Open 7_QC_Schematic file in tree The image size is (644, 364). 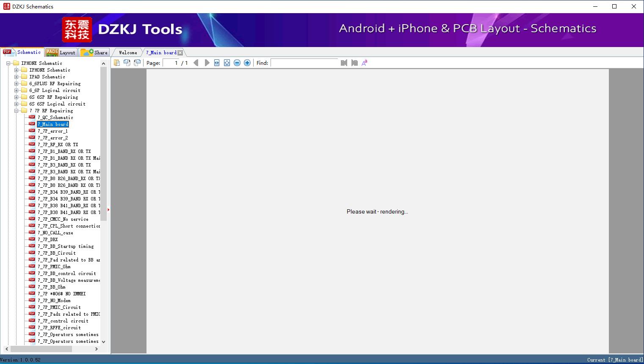pos(55,117)
